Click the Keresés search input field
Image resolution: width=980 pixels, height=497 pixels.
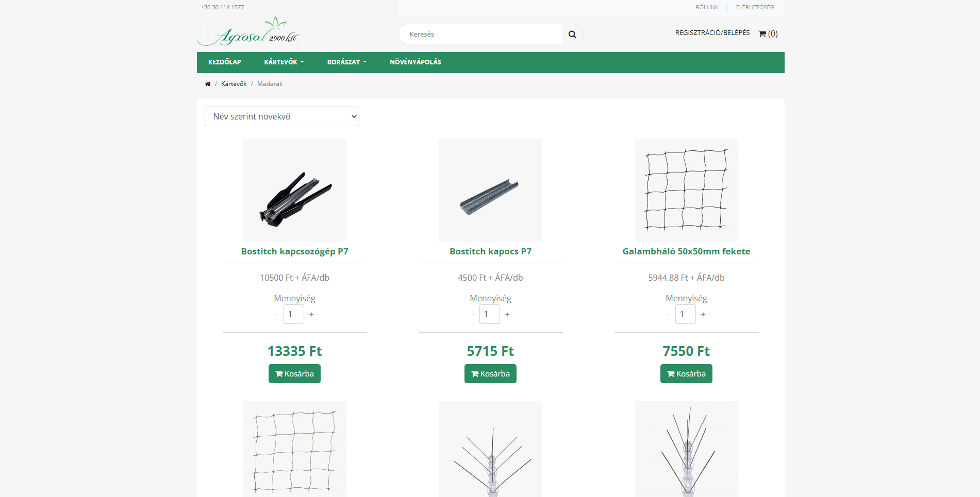pos(480,34)
